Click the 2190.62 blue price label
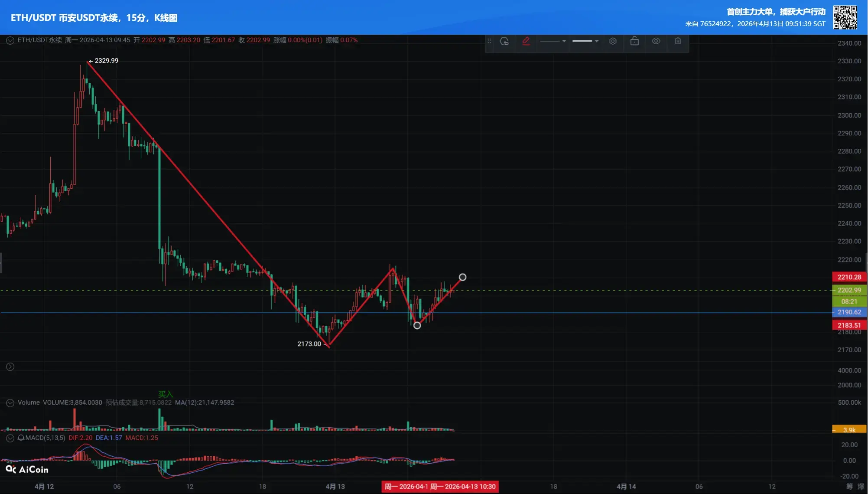 [x=849, y=312]
